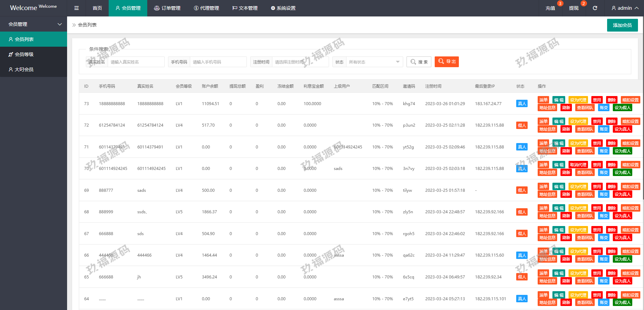644x310 pixels.
Task: Click the red 删除 button for member 68
Action: click(611, 208)
